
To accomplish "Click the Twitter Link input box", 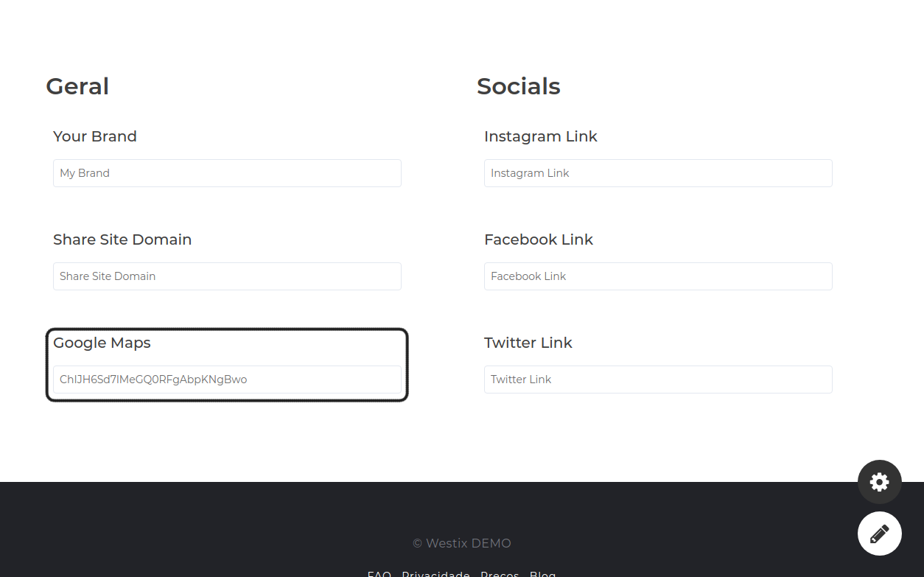I will (x=658, y=380).
